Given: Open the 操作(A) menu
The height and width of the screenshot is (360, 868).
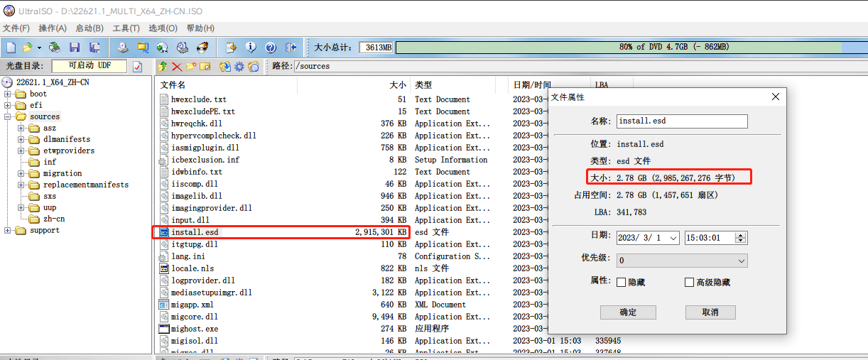Looking at the screenshot, I should click(x=53, y=28).
